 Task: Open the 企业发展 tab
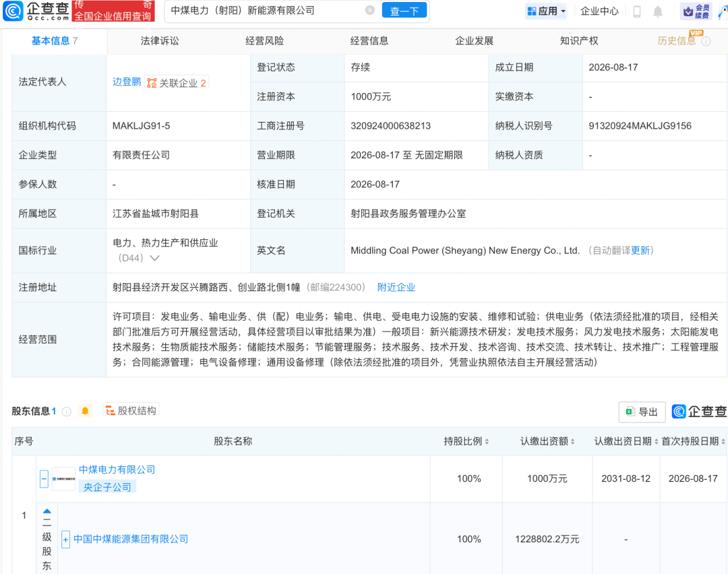pos(474,41)
